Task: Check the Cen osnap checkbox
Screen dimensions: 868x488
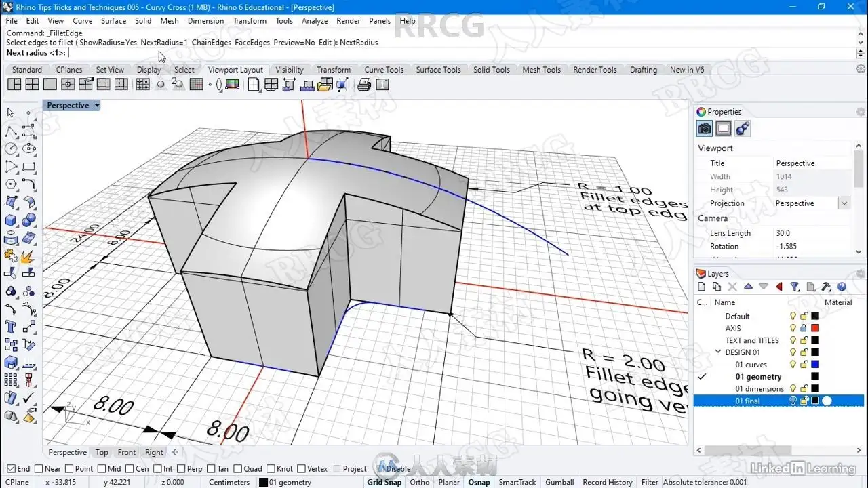Action: tap(130, 468)
